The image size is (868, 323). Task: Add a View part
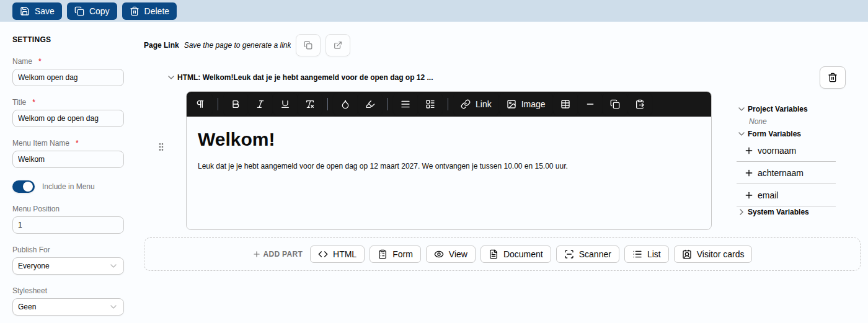[x=451, y=254]
